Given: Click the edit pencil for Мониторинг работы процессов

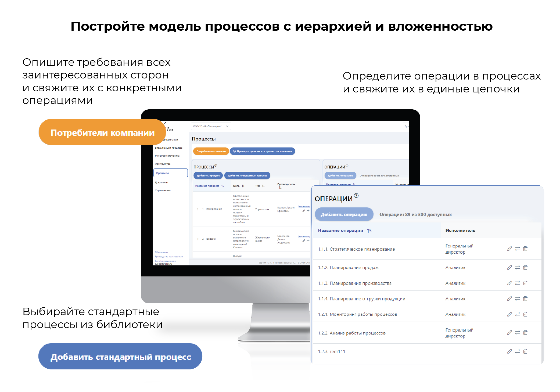Looking at the screenshot, I should click(509, 314).
